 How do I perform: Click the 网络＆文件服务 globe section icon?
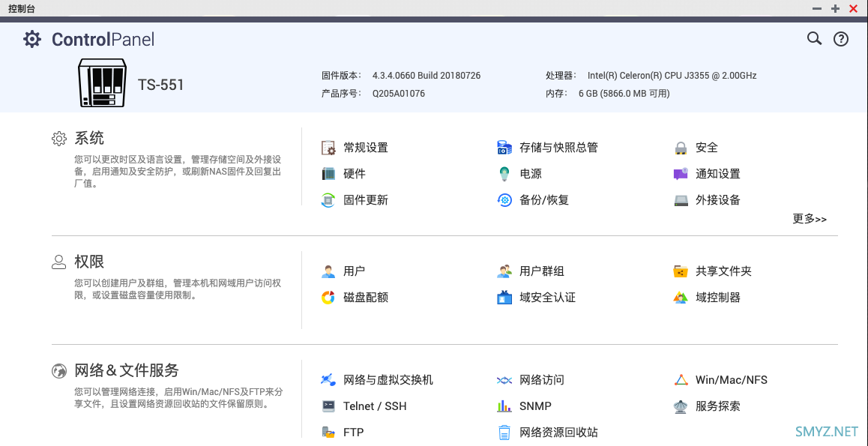59,371
